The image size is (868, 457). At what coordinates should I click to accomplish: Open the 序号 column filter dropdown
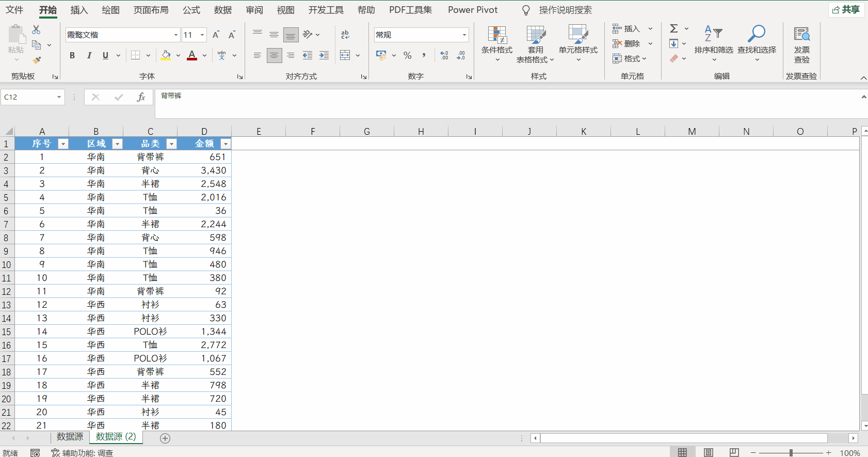click(63, 144)
